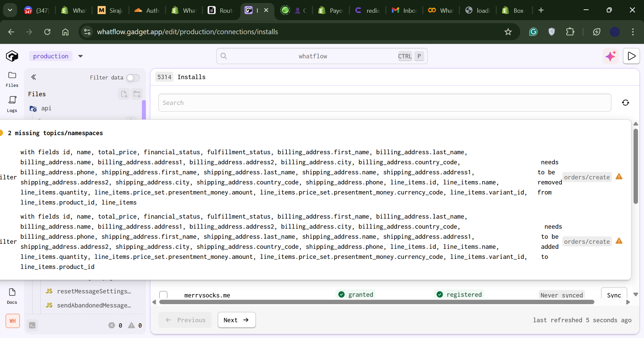This screenshot has width=644, height=338.
Task: Open the Chrome three-dot menu
Action: point(633,32)
